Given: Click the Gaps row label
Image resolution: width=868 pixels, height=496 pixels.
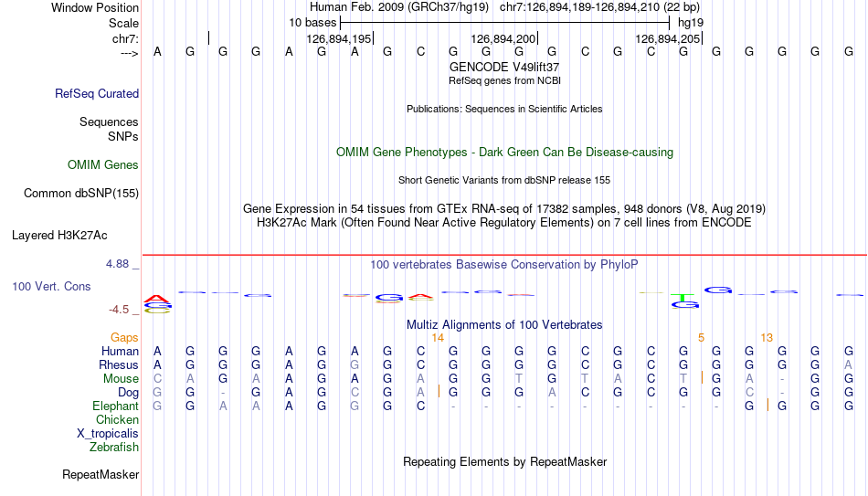Looking at the screenshot, I should (x=124, y=338).
